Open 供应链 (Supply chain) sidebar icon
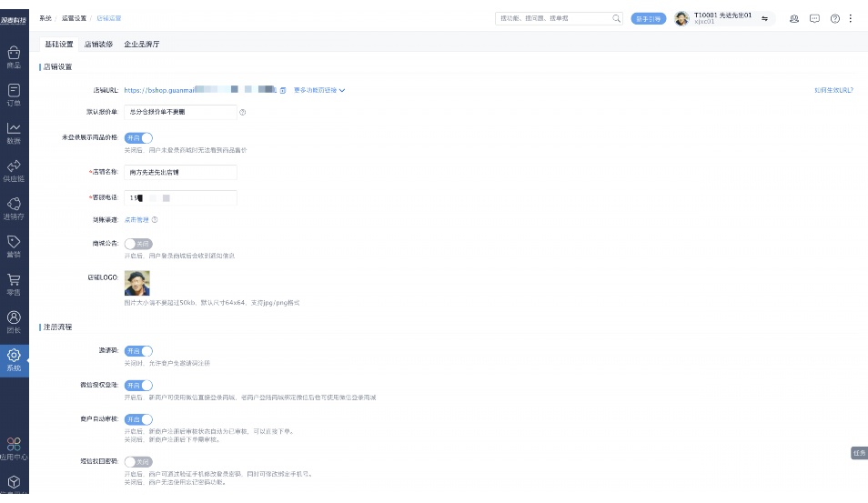 [x=14, y=170]
